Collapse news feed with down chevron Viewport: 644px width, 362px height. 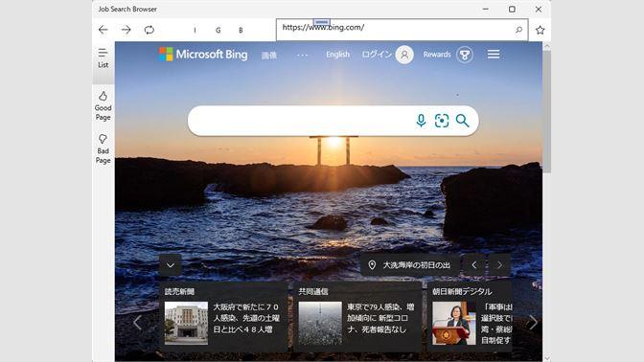[x=170, y=264]
